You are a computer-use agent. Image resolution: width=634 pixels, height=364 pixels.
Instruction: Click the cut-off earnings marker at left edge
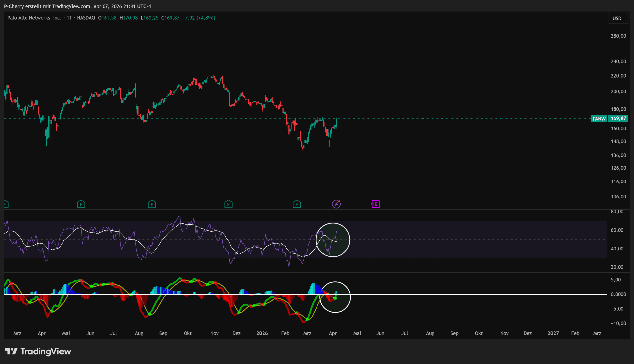click(x=6, y=204)
